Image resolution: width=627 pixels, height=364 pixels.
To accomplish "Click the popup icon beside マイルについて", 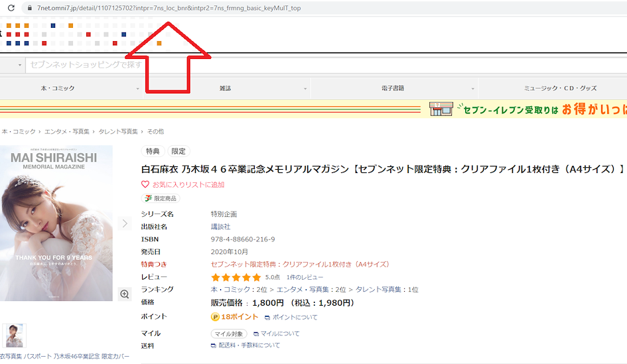I will click(256, 334).
